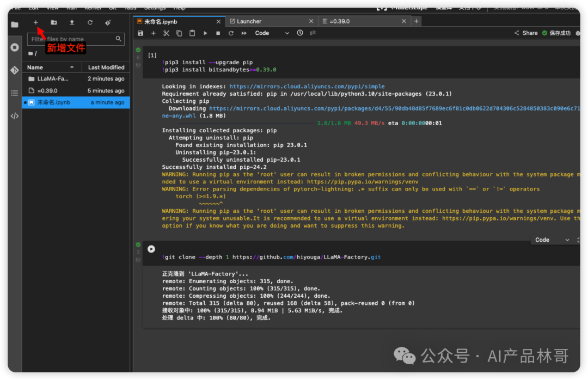Viewport: 588px width, 380px height.
Task: Close the 未命名.ipynb tab
Action: click(218, 21)
